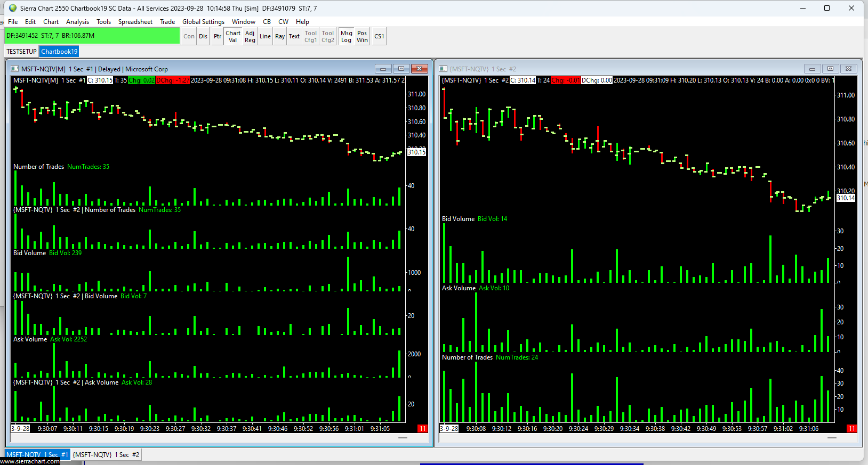Click the Bid Vol: 14 study label

(x=492, y=219)
